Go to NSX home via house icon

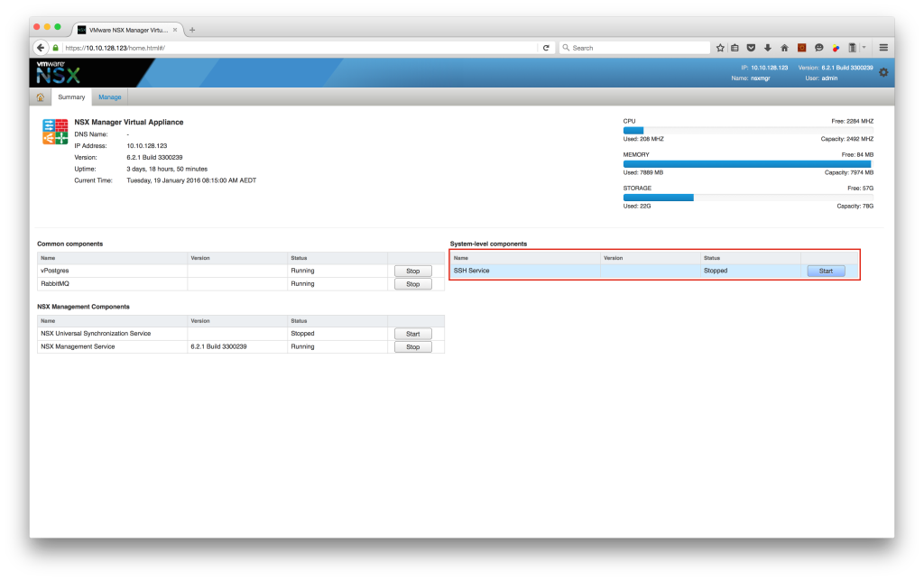click(x=40, y=97)
